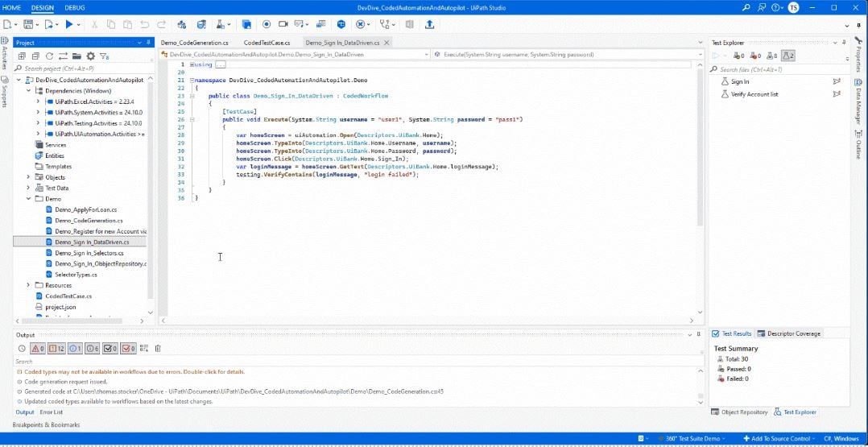Open the Demo_CodeGeneration.cs editor tab
868x447 pixels.
194,43
